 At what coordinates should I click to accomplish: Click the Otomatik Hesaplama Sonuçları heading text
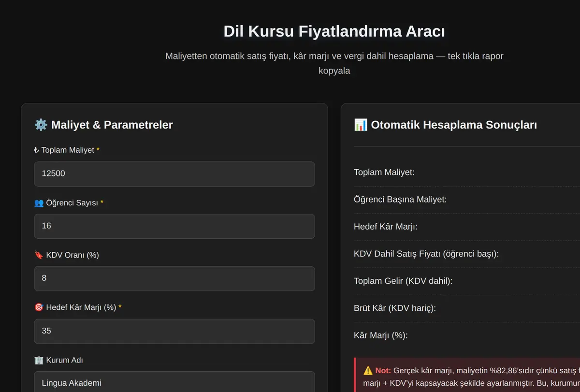click(454, 125)
